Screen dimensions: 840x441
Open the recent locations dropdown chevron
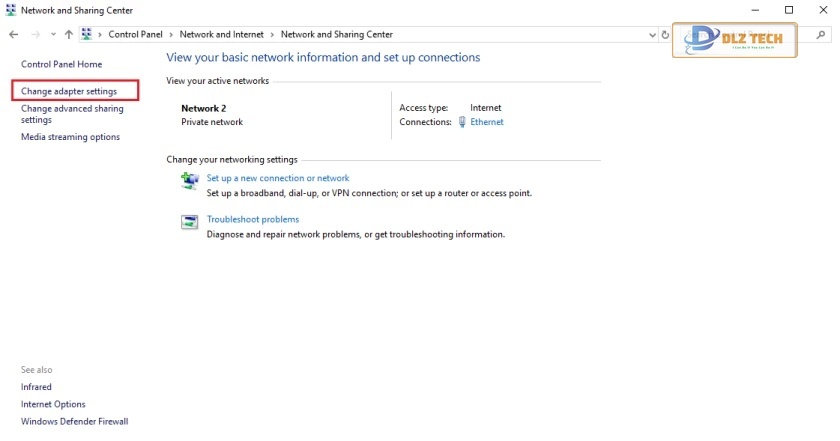tap(53, 34)
